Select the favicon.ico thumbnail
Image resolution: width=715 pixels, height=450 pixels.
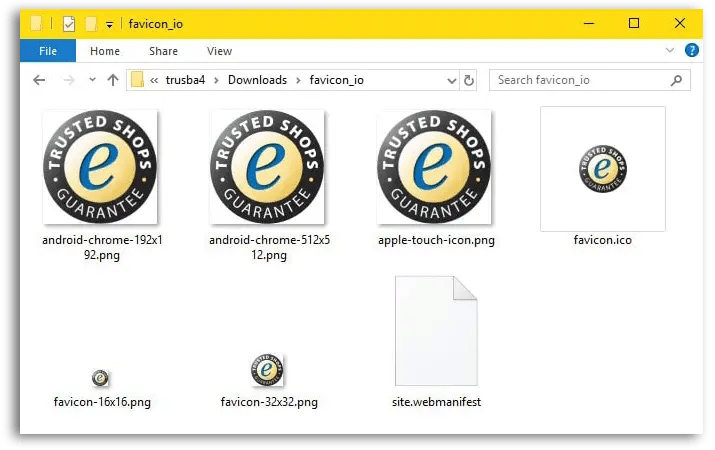(x=603, y=169)
